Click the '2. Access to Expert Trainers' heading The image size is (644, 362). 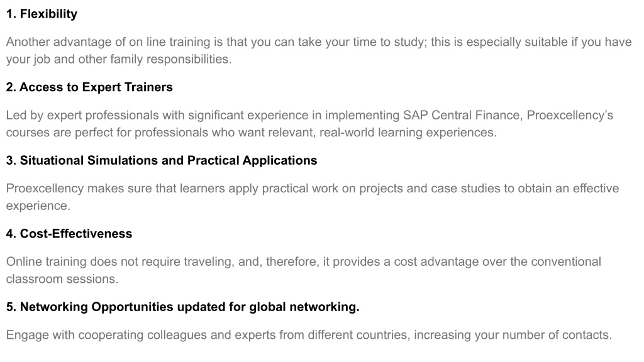(89, 87)
